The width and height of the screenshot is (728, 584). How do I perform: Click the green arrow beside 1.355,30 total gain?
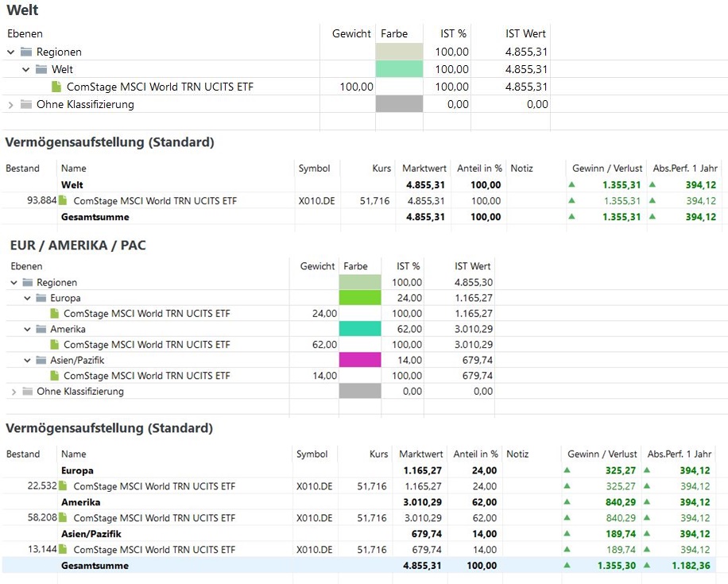point(567,566)
